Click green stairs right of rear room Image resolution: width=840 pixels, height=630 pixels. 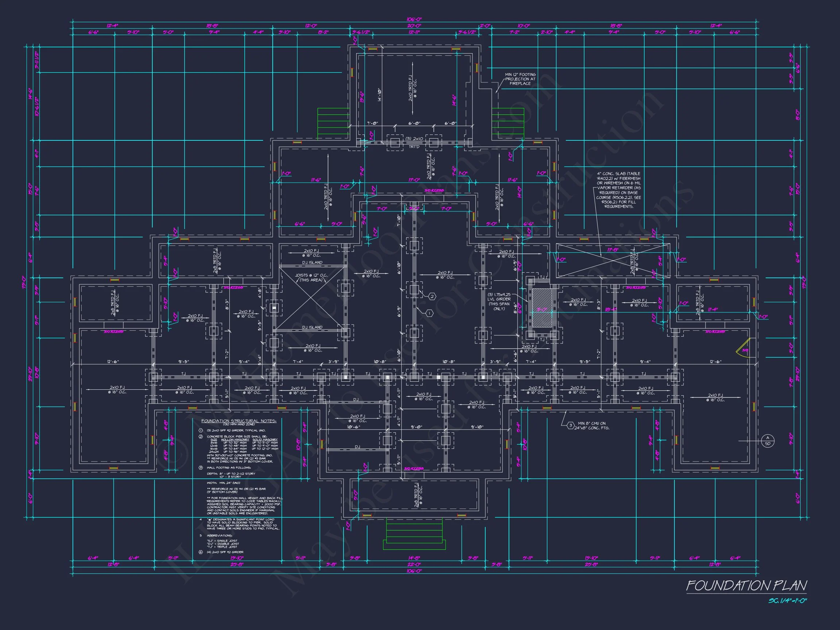(x=508, y=124)
